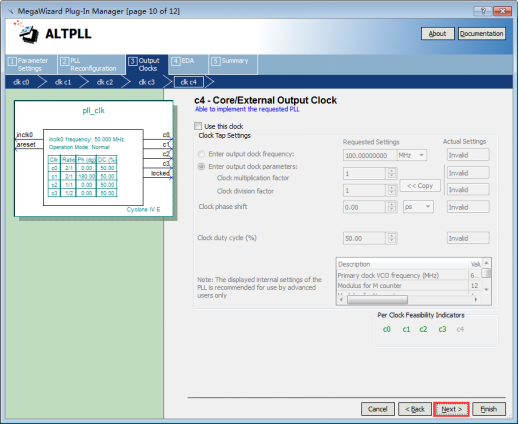Go to the clk c3 page
519x424 pixels.
click(147, 82)
